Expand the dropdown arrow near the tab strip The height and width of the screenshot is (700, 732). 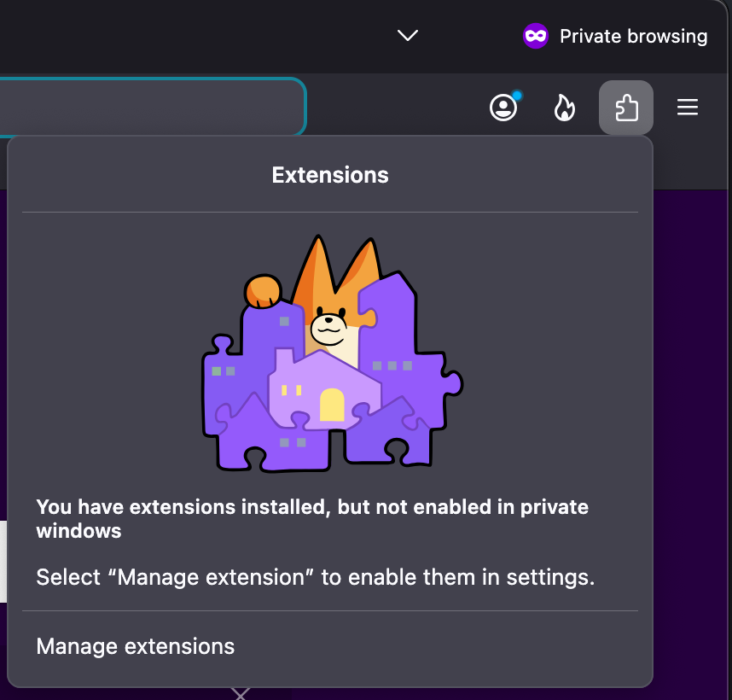[407, 36]
